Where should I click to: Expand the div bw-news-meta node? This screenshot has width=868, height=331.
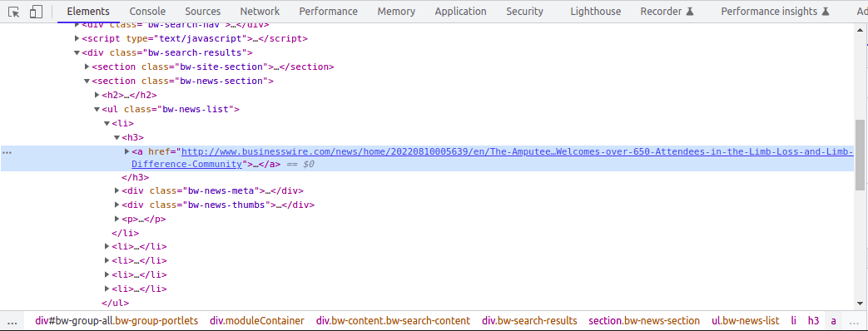click(117, 191)
